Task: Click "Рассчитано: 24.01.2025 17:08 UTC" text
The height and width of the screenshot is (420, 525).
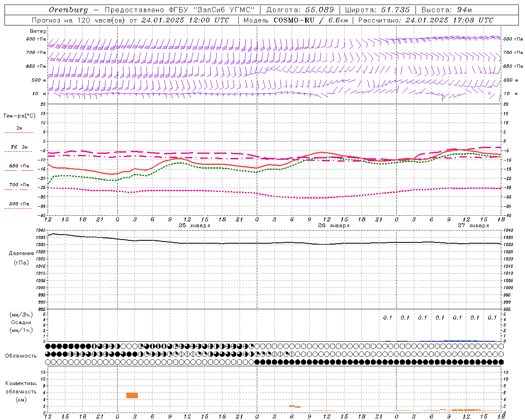Action: pos(426,20)
